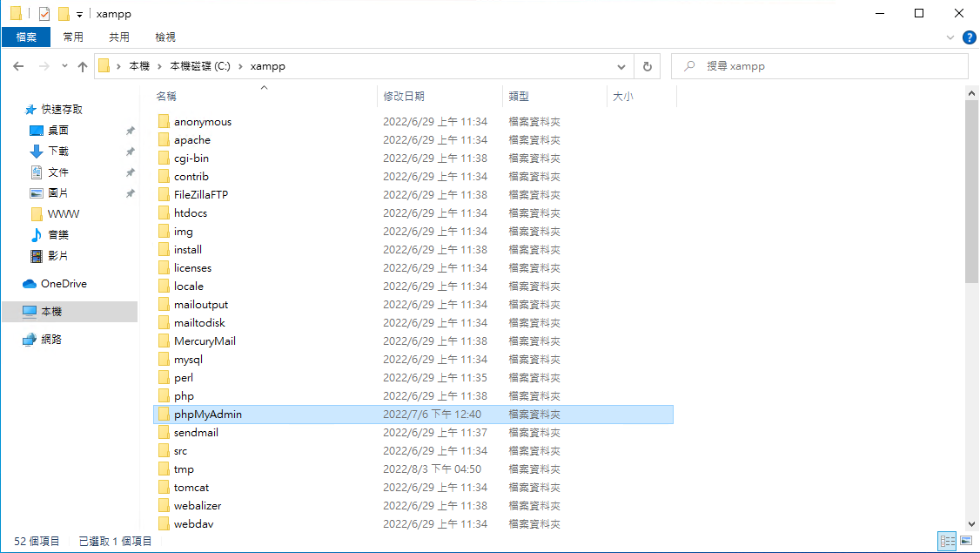Viewport: 980px width, 553px height.
Task: Select the 音樂 music icon in sidebar
Action: (x=37, y=235)
